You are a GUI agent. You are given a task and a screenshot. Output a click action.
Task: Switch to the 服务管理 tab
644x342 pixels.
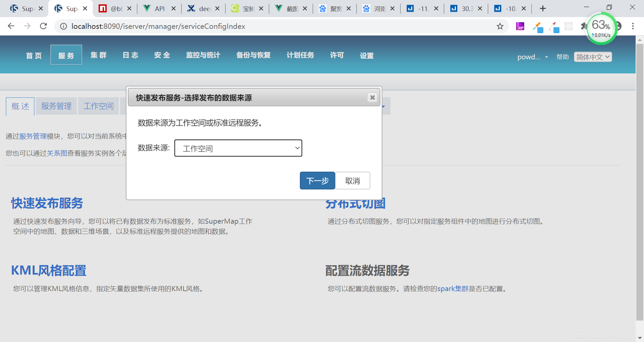pyautogui.click(x=56, y=106)
